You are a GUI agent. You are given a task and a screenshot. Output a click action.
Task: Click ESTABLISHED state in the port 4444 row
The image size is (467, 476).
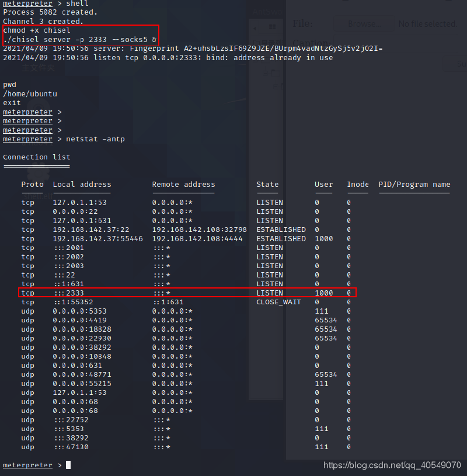(x=281, y=239)
